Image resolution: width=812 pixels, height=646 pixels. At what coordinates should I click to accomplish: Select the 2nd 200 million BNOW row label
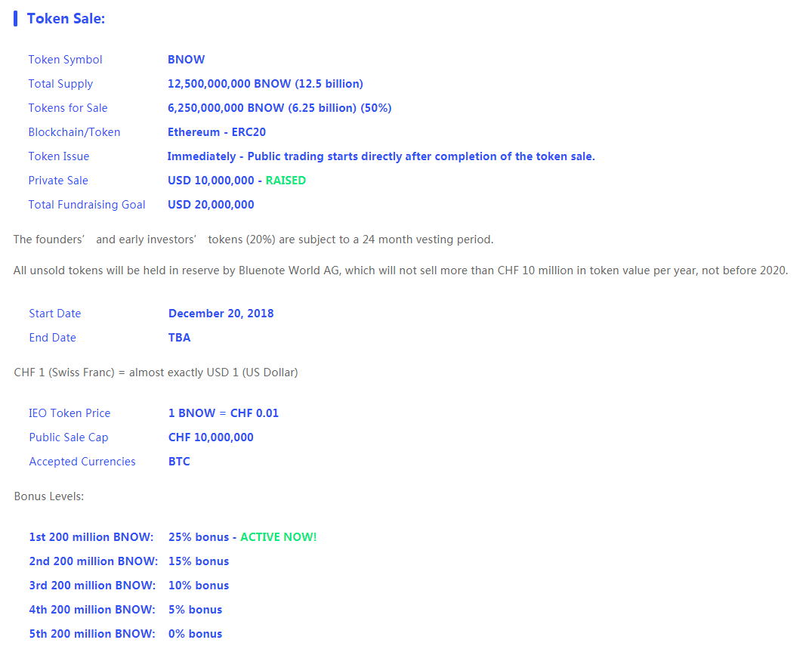pos(93,561)
